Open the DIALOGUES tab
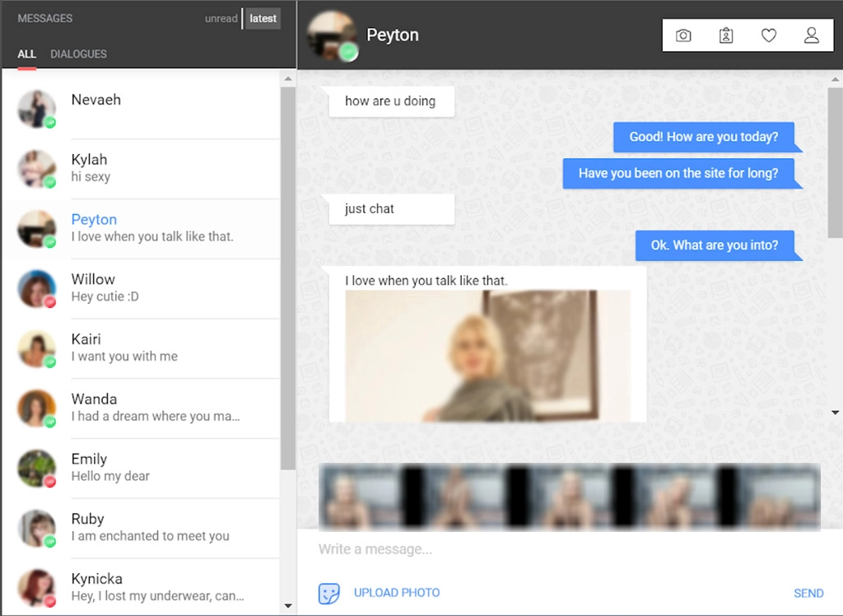The image size is (843, 616). pyautogui.click(x=78, y=54)
